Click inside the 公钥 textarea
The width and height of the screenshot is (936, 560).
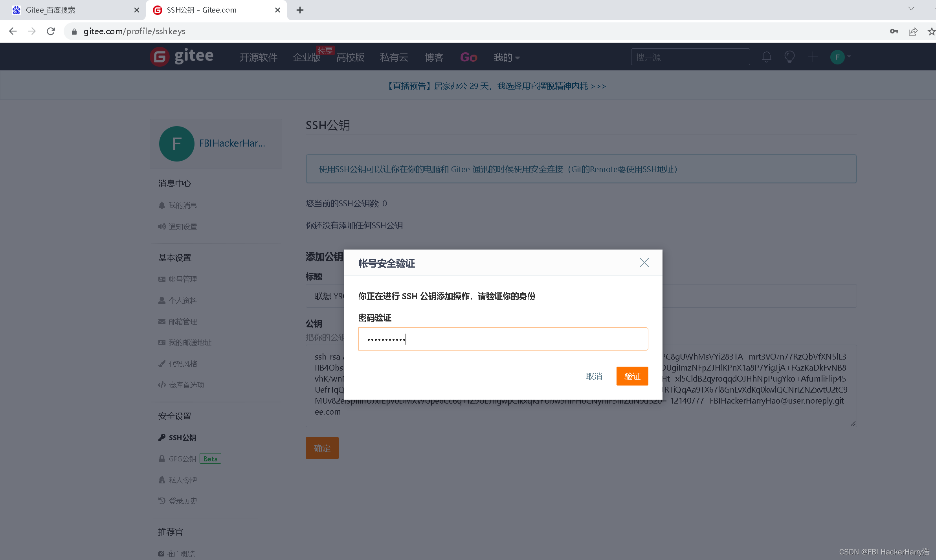point(581,386)
